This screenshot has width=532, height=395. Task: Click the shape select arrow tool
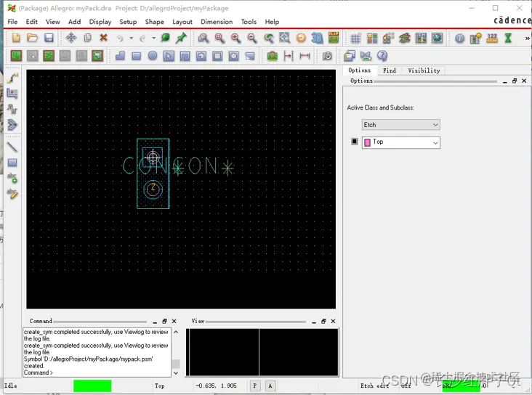tap(169, 56)
